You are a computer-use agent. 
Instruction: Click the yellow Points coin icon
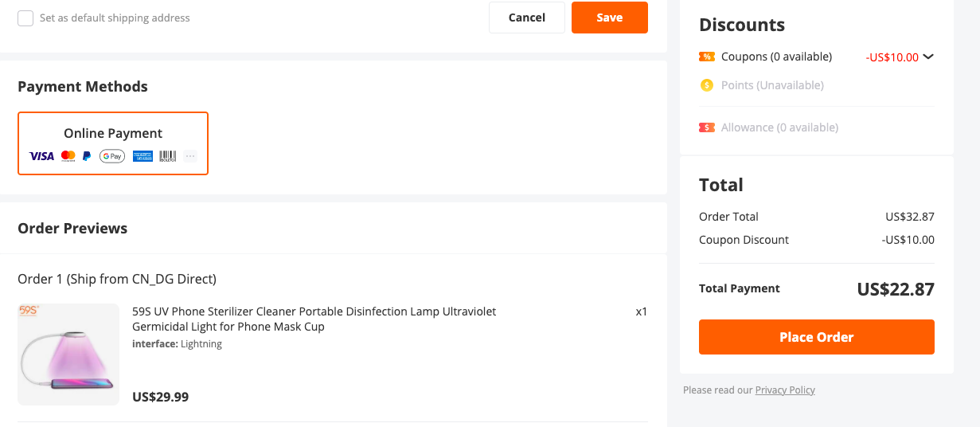click(706, 85)
